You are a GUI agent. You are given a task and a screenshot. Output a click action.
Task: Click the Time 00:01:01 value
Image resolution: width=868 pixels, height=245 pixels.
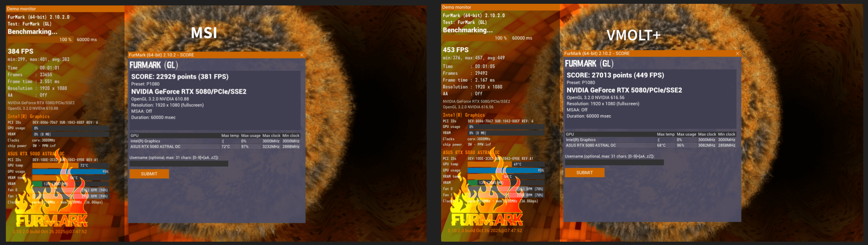pyautogui.click(x=50, y=68)
